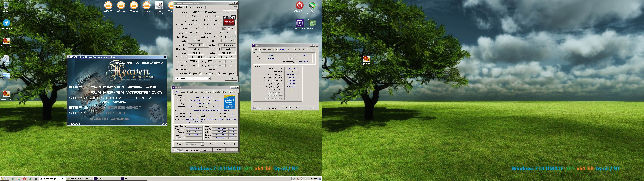The width and height of the screenshot is (644, 181).
Task: Switch to TechPowerUp GPU-Z taskbar button
Action: [79, 179]
